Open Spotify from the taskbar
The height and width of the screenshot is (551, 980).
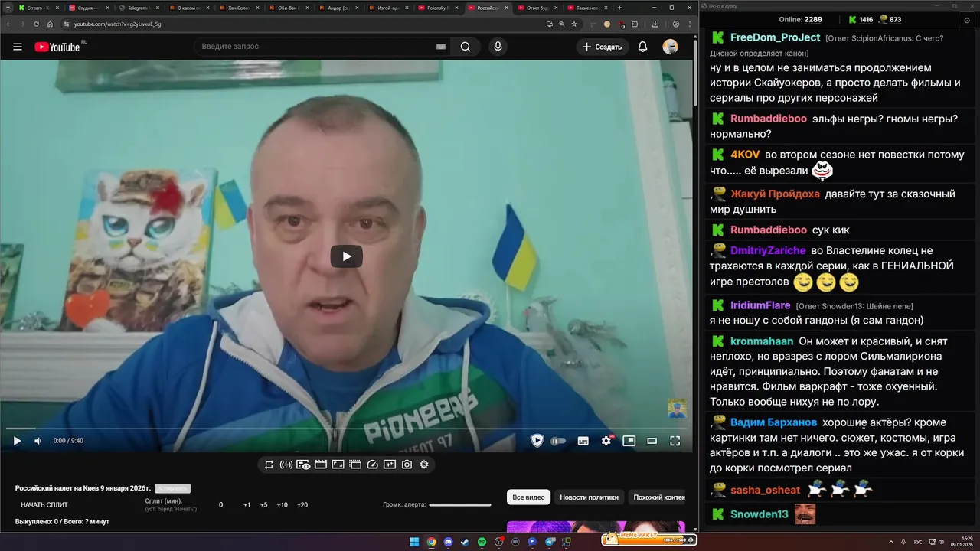click(482, 542)
